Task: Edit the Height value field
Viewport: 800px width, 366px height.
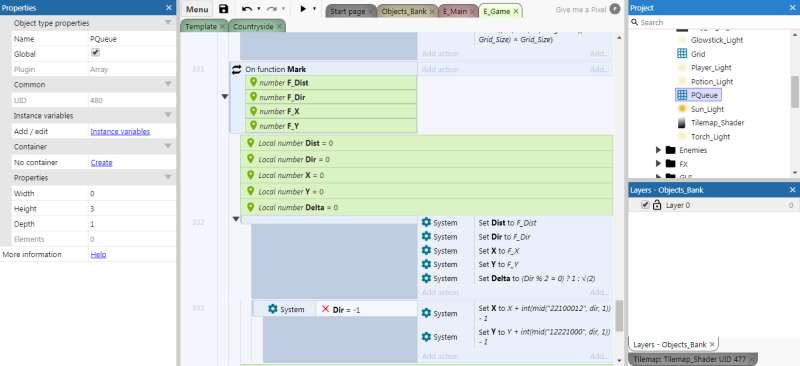Action: pos(132,209)
